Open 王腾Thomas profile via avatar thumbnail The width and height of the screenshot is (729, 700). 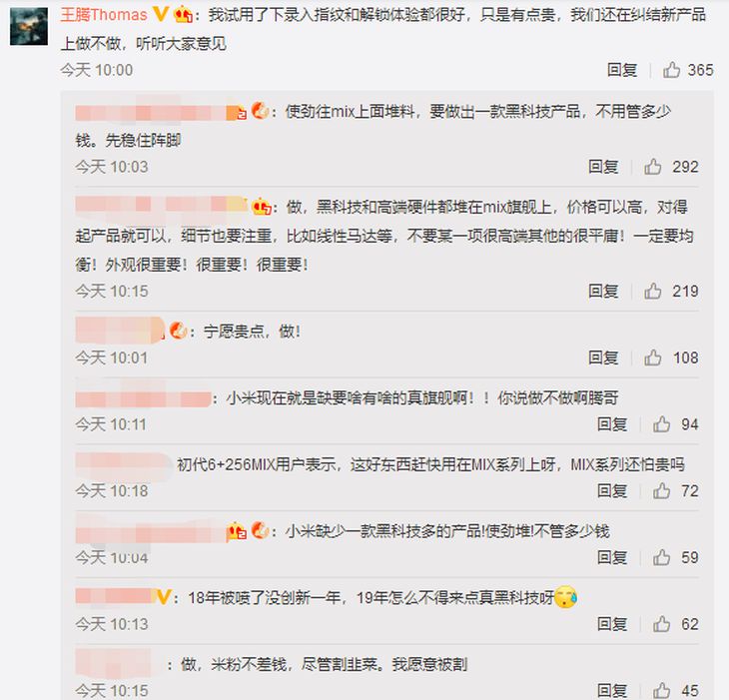coord(29,26)
